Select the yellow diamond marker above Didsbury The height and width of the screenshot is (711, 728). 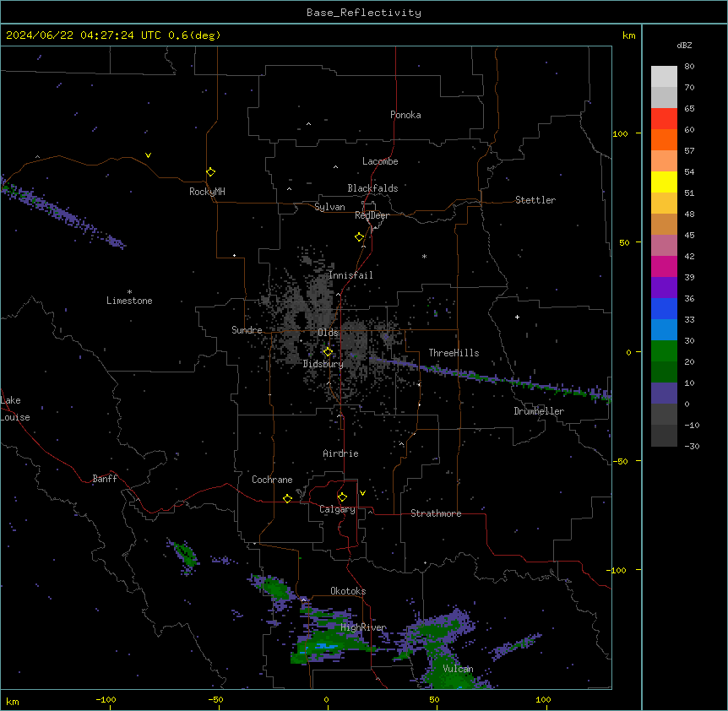point(328,352)
